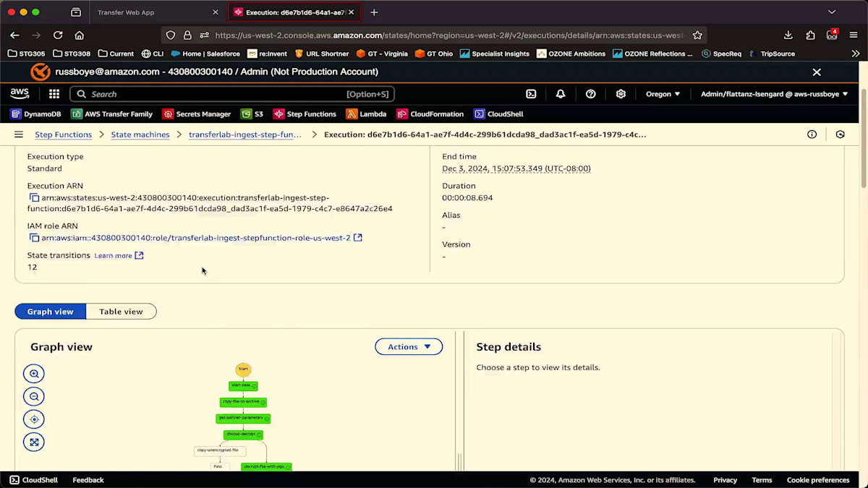Select the choose-decrypt state node
The image size is (868, 488).
tap(243, 435)
